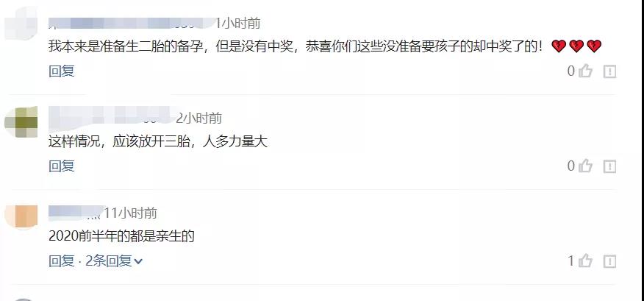This screenshot has height=301, width=644.
Task: Open avatar of the 11小时前 commenter
Action: tap(21, 216)
